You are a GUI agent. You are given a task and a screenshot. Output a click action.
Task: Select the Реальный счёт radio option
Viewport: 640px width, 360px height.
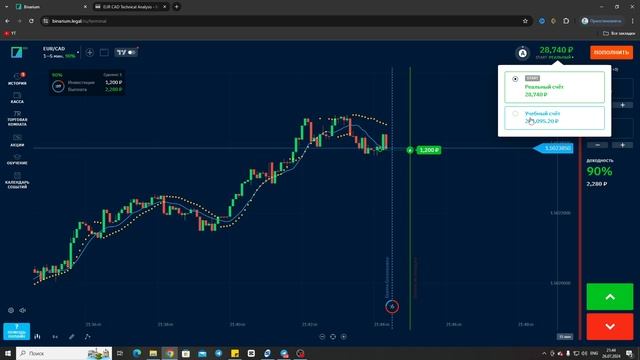click(515, 79)
